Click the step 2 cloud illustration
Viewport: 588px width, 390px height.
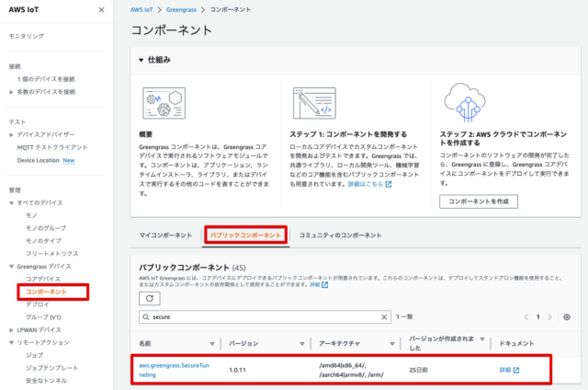465,102
